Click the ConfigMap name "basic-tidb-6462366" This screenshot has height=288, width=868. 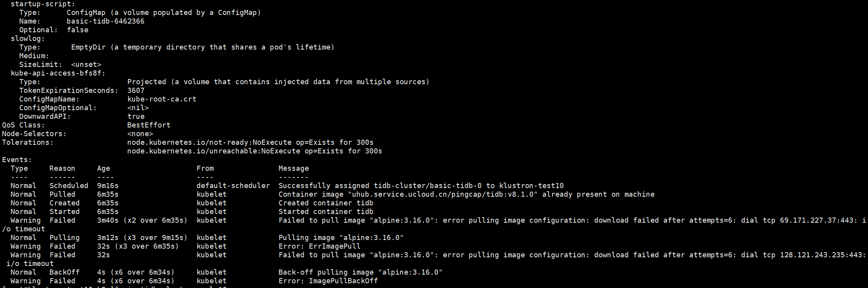click(x=105, y=21)
